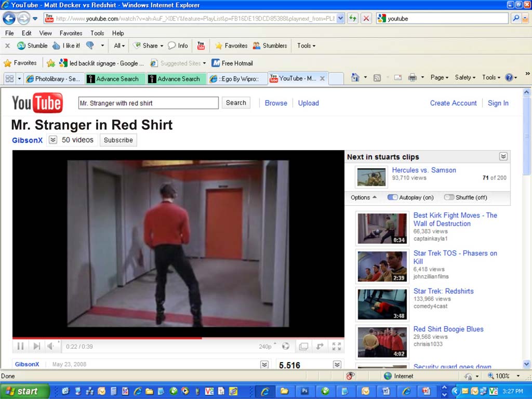
Task: Open the Share dropdown in Stumble toolbar
Action: [148, 46]
